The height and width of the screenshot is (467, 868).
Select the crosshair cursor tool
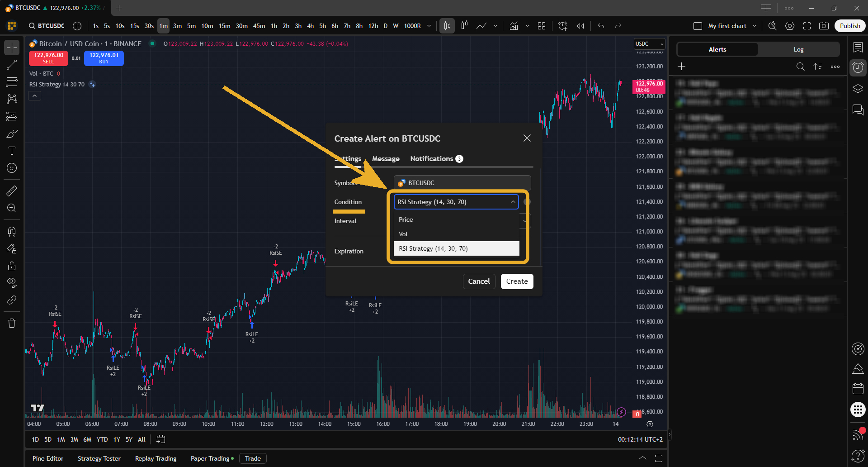(x=12, y=48)
